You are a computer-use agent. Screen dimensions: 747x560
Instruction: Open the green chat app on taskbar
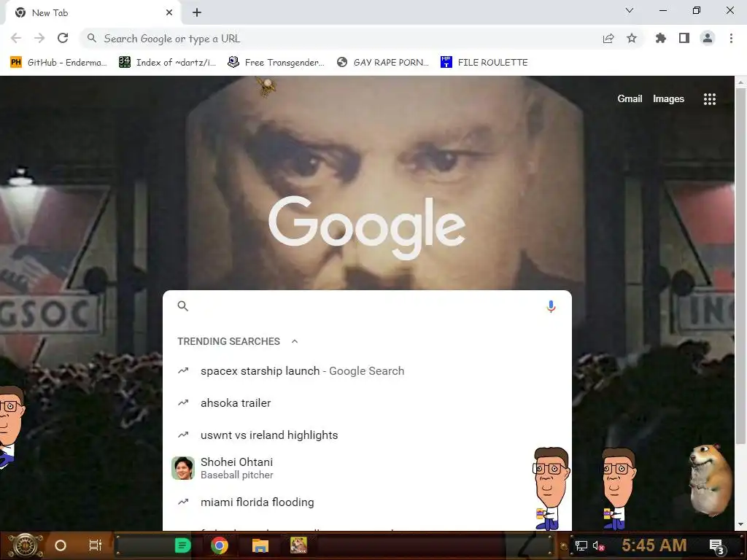pos(183,545)
